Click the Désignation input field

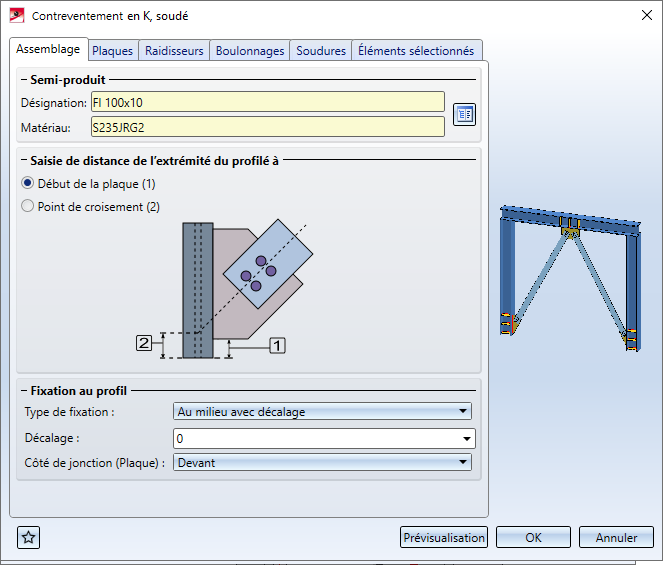coord(267,102)
